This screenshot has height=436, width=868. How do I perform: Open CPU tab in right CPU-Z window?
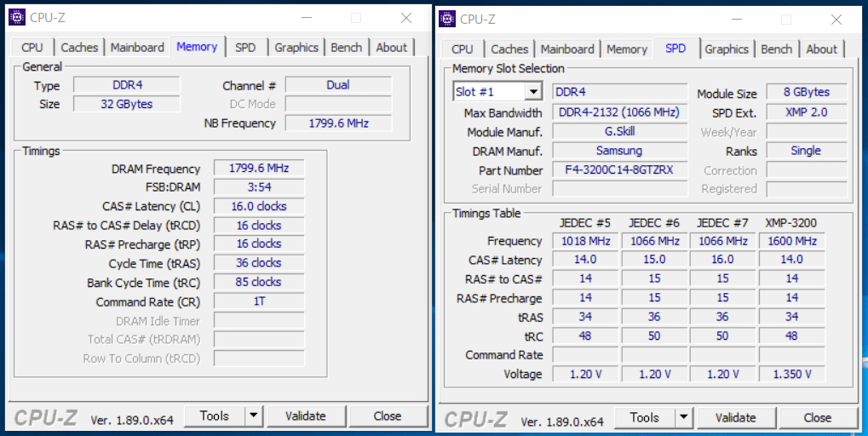(463, 49)
